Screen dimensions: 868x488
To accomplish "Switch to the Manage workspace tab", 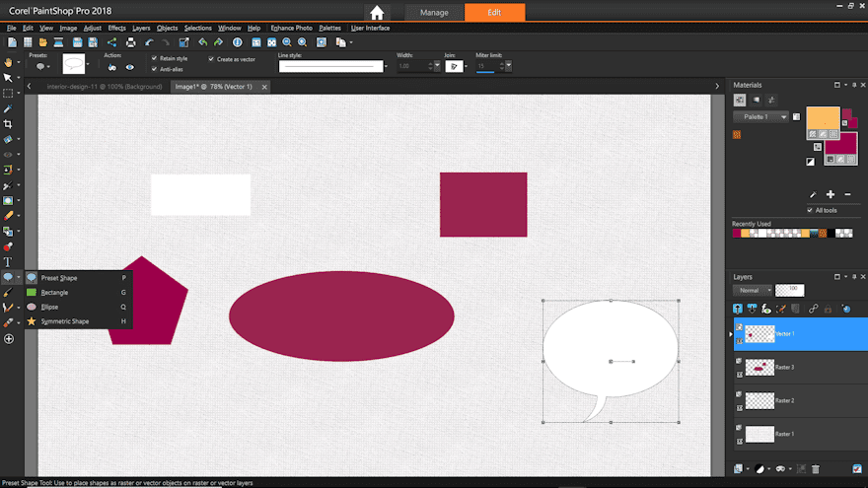I will click(434, 13).
